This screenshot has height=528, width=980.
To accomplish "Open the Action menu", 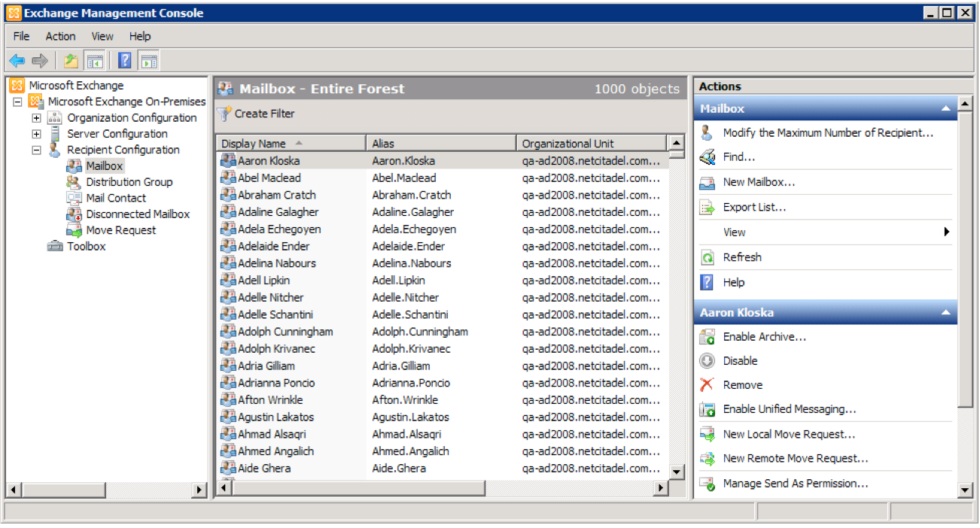I will [x=60, y=36].
